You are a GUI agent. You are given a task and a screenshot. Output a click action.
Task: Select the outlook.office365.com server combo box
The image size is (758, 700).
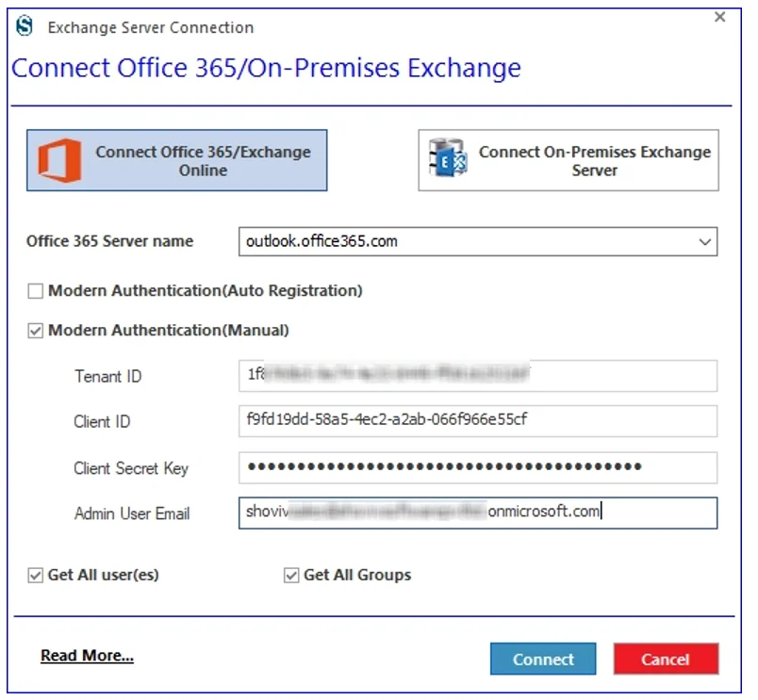pyautogui.click(x=478, y=241)
